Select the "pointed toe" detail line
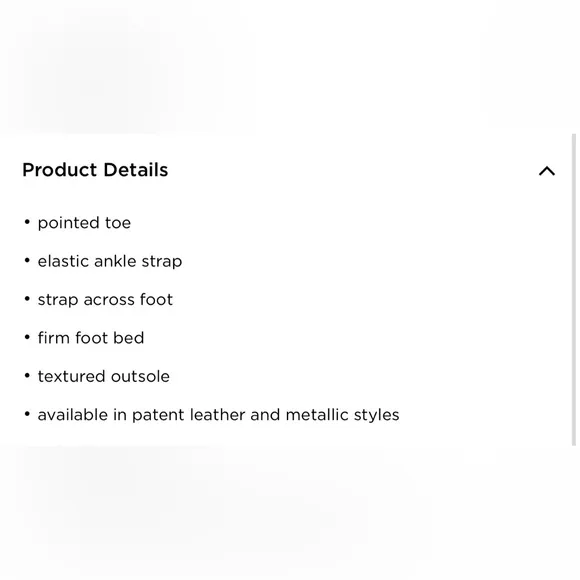Viewport: 580px width, 580px height. click(84, 223)
